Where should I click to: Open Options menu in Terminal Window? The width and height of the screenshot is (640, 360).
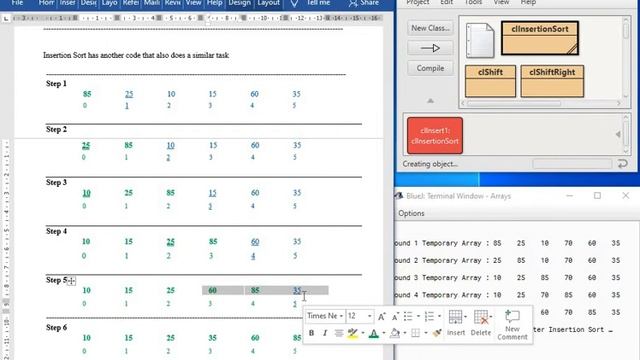pyautogui.click(x=411, y=213)
